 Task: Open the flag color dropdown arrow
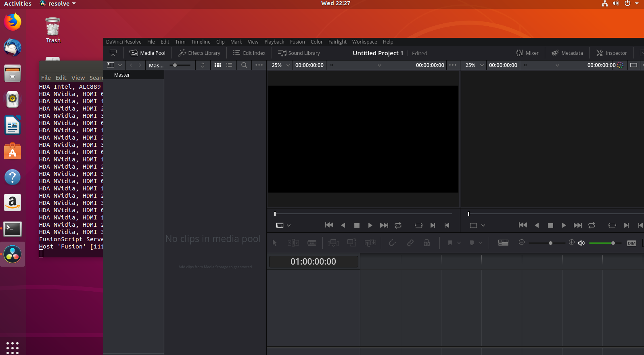(x=459, y=243)
